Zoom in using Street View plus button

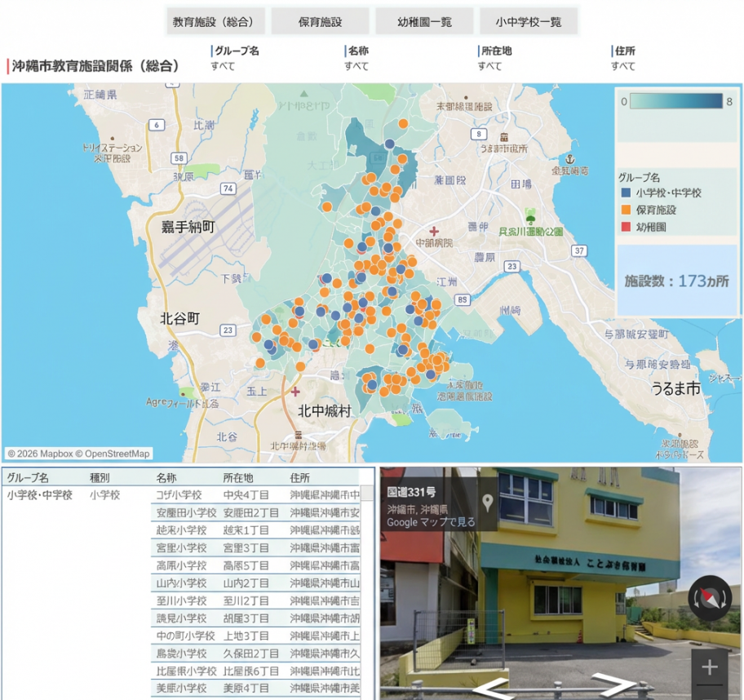click(x=709, y=667)
